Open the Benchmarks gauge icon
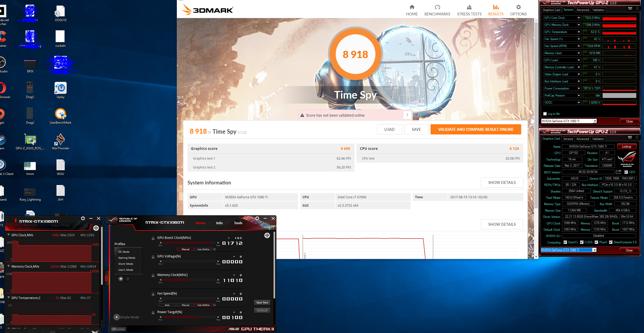Viewport: 644px width, 333px height. 437,7
